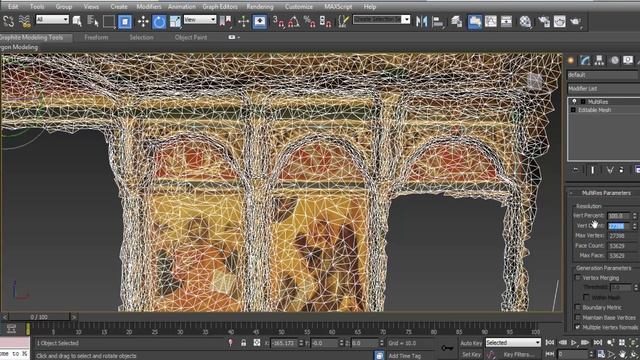Select Editable Mesh in modifier stack
Viewport: 640px width, 360px height.
pos(594,110)
